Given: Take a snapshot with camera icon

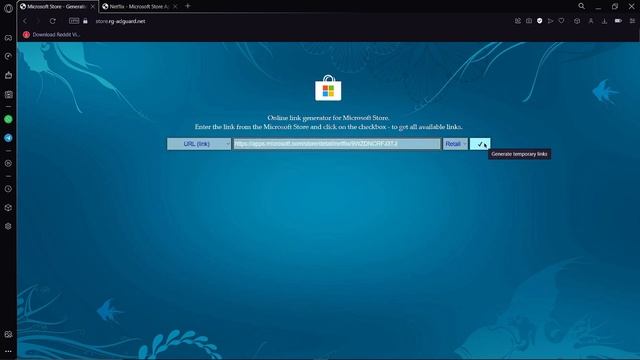Looking at the screenshot, I should click(x=529, y=21).
